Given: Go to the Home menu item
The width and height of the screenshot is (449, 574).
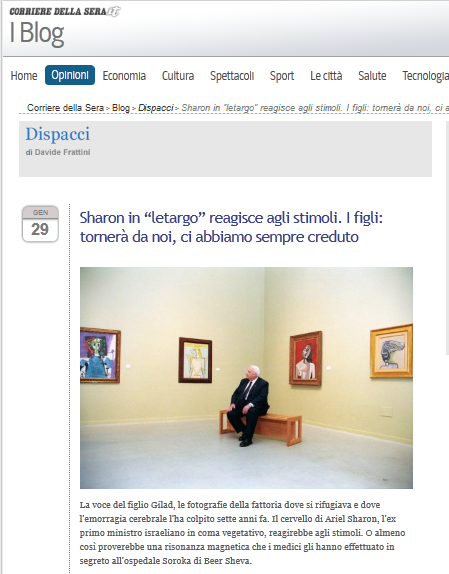Looking at the screenshot, I should (x=24, y=76).
